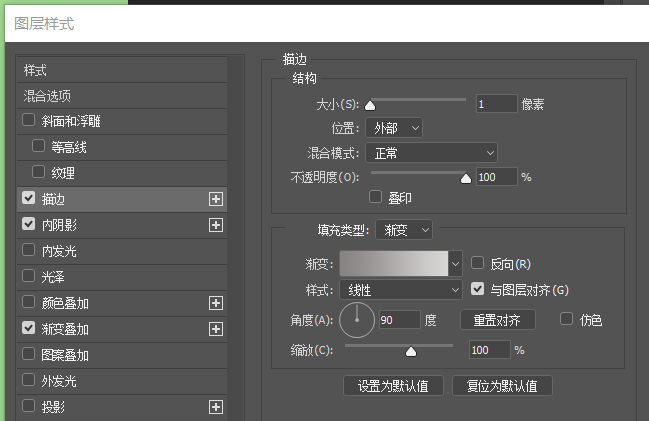Open the 样式 dropdown showing 线性
The width and height of the screenshot is (649, 421).
(x=401, y=290)
